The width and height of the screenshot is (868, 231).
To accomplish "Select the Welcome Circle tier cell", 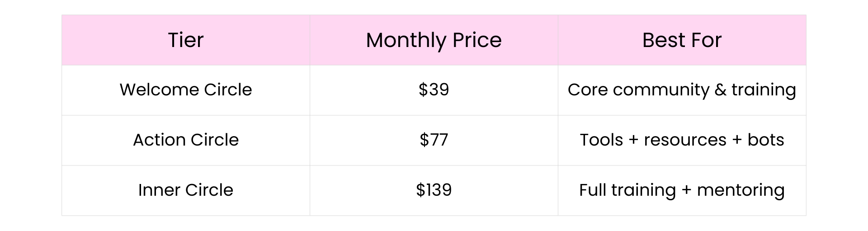I will [186, 90].
